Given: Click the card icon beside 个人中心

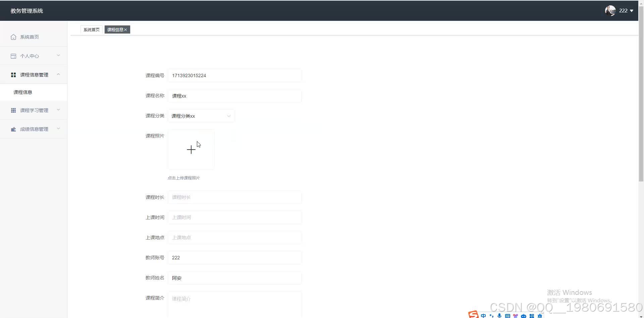Looking at the screenshot, I should (13, 56).
